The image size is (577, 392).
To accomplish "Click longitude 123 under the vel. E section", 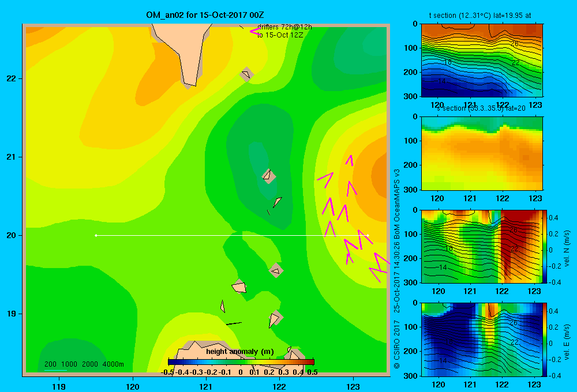I will coord(534,385).
